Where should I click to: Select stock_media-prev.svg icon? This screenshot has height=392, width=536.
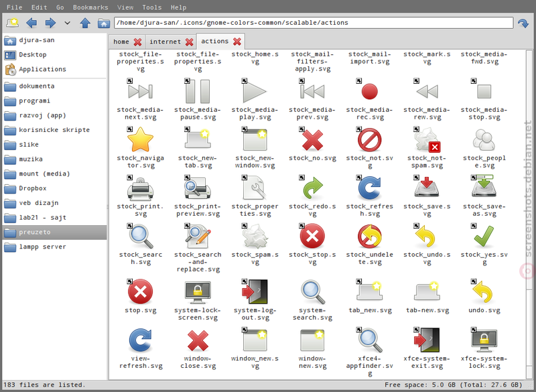coord(312,91)
